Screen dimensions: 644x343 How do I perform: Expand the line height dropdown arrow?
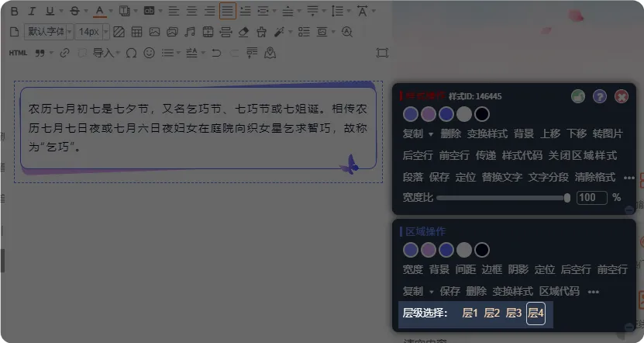(x=349, y=11)
